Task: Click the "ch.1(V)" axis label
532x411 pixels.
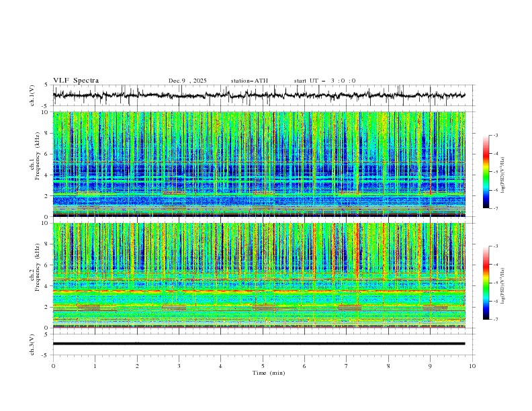Action: point(33,95)
